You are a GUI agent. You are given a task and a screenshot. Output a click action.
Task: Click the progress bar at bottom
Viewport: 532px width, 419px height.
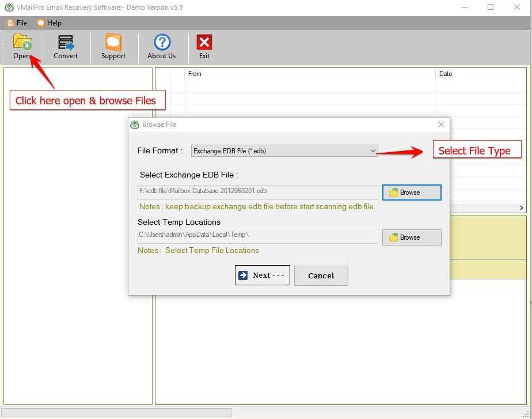(116, 413)
